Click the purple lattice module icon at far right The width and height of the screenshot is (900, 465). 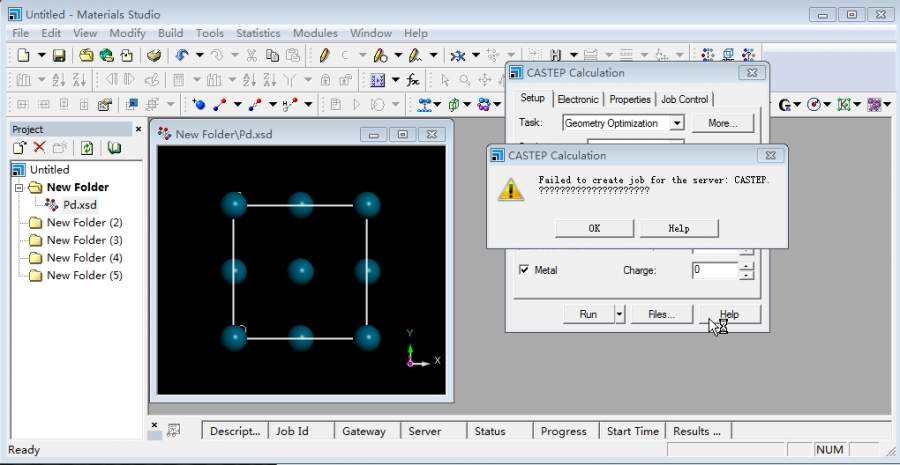tap(874, 104)
